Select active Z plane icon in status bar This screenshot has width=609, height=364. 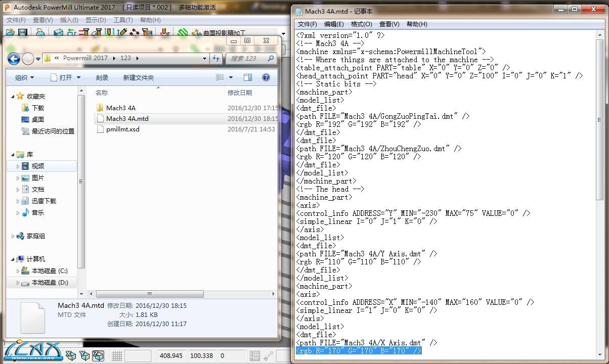click(98, 355)
